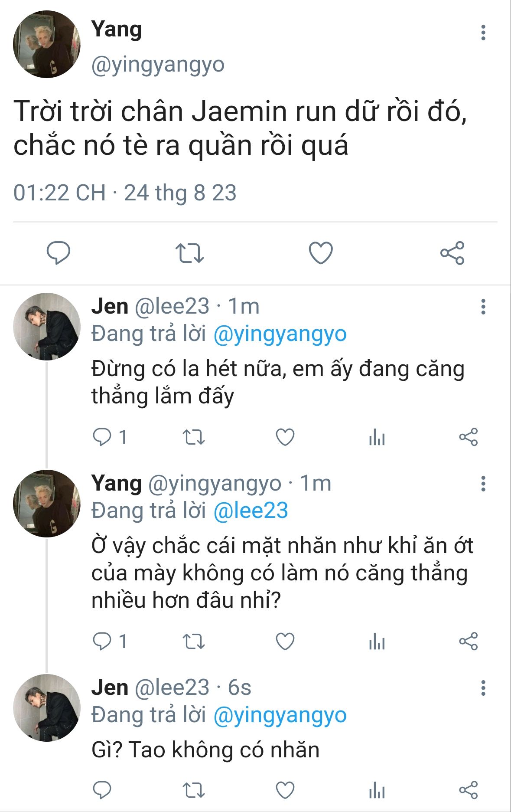Reply to Yang's main tweet
Screen dimensions: 511x812
(x=58, y=253)
